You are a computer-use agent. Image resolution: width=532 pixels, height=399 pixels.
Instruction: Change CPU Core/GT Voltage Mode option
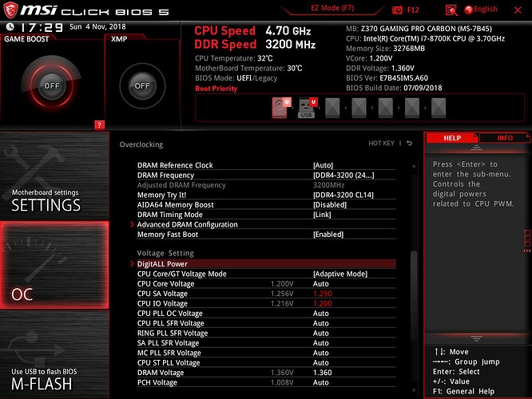click(340, 274)
